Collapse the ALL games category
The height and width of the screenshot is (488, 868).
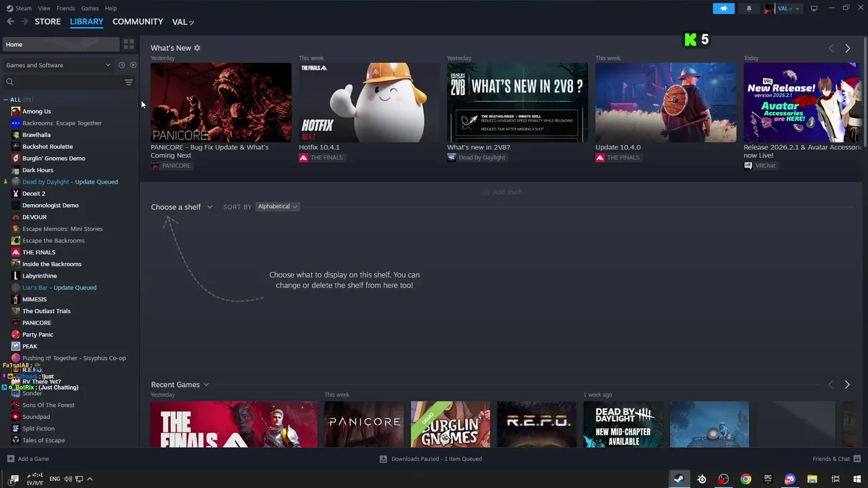click(x=6, y=100)
